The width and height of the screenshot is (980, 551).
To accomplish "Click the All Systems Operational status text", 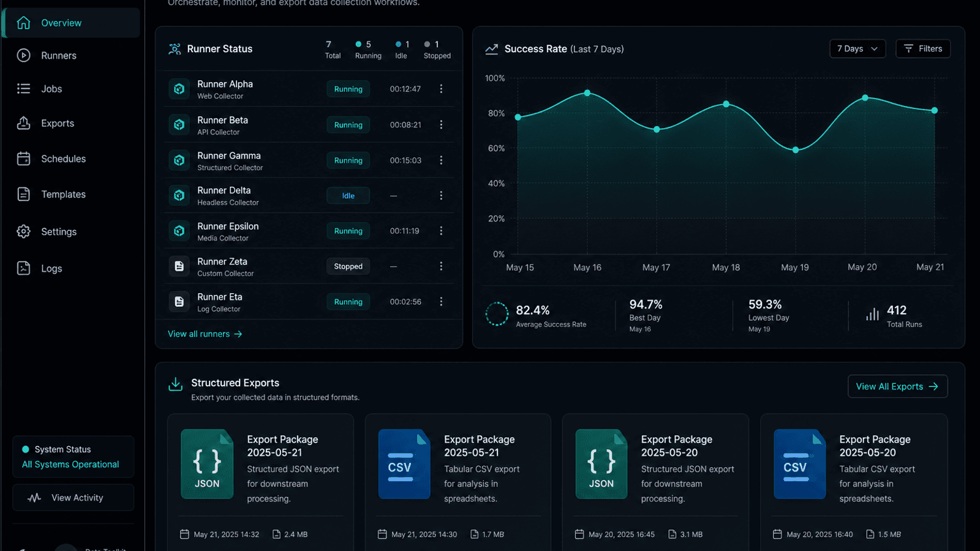I will coord(70,465).
